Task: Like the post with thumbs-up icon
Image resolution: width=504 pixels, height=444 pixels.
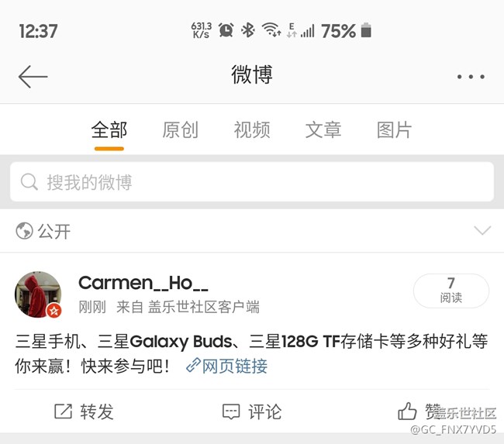Action: (407, 411)
